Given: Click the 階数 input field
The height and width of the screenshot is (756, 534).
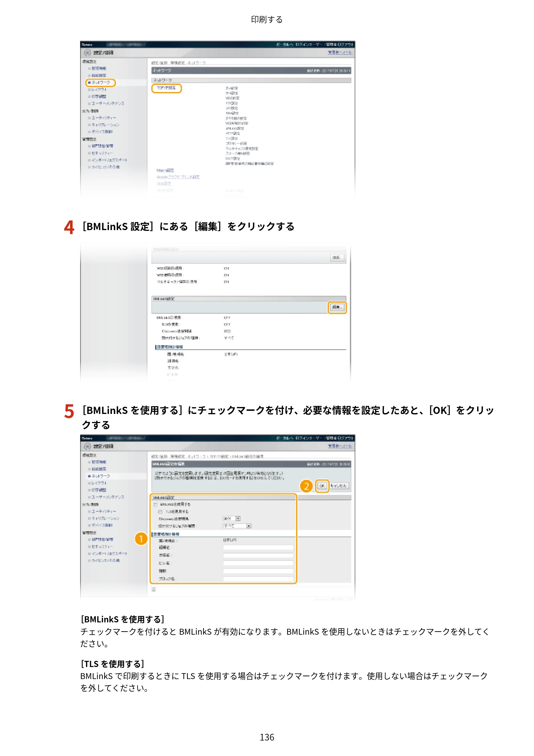Looking at the screenshot, I should [258, 571].
